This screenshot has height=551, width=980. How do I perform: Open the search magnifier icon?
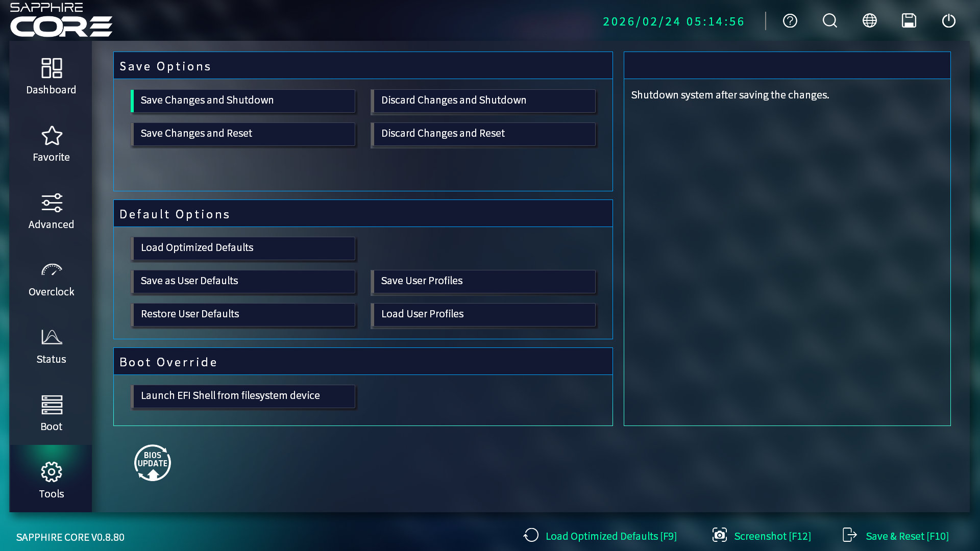tap(829, 21)
